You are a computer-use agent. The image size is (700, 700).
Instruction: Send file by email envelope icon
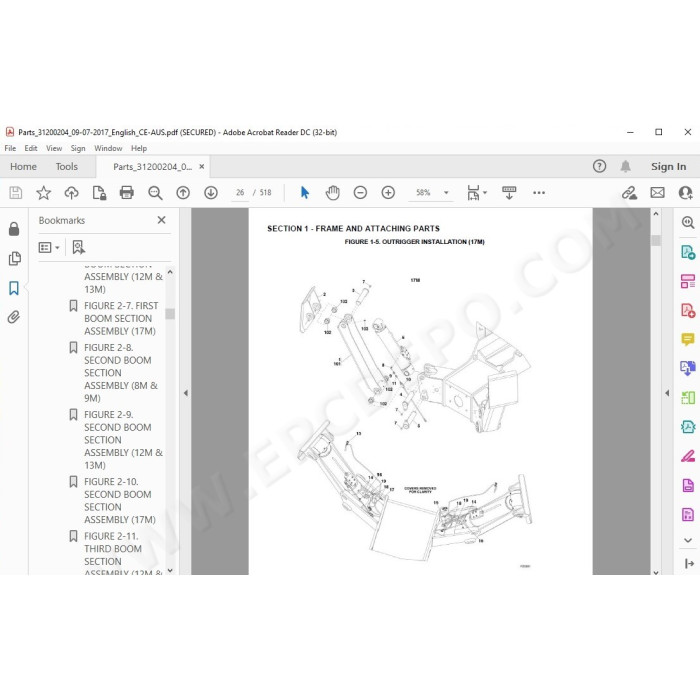pos(657,193)
